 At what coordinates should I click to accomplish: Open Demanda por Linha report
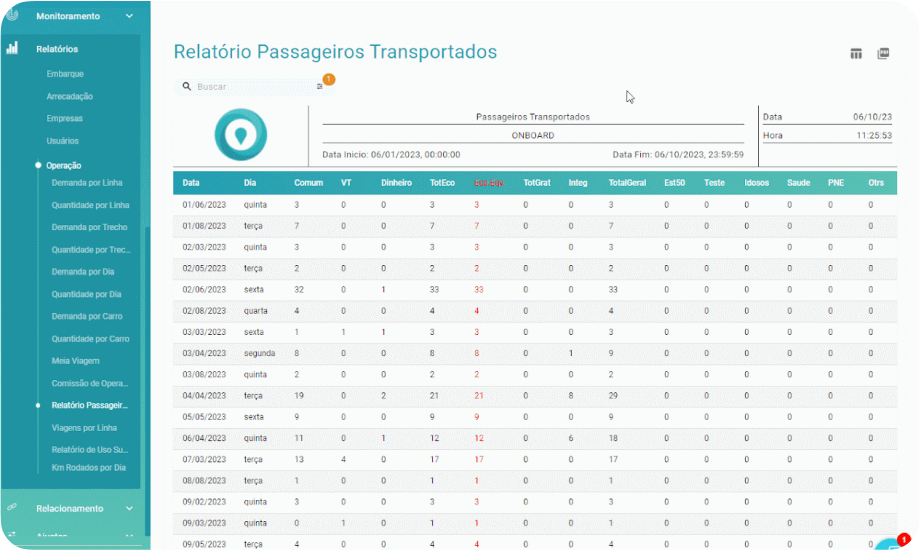87,183
